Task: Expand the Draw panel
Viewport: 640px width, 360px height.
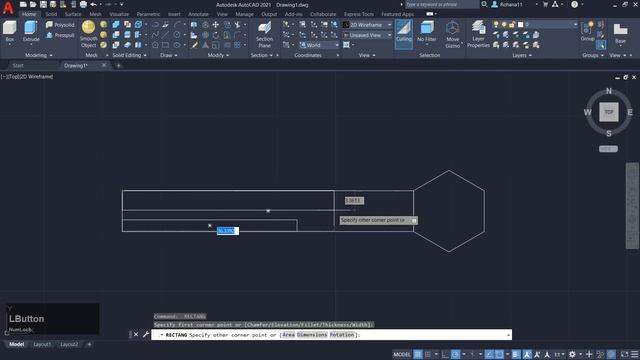Action: coord(169,55)
